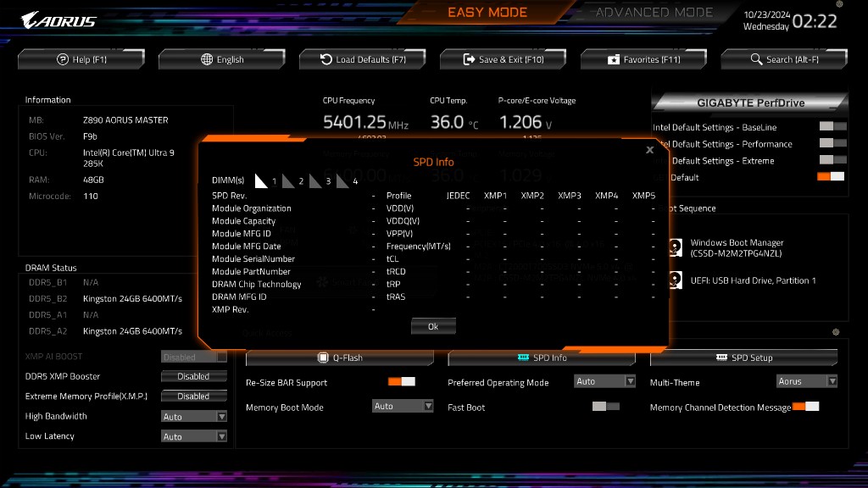The image size is (868, 488).
Task: Expand the Multi-Theme Aorus dropdown
Action: [807, 382]
